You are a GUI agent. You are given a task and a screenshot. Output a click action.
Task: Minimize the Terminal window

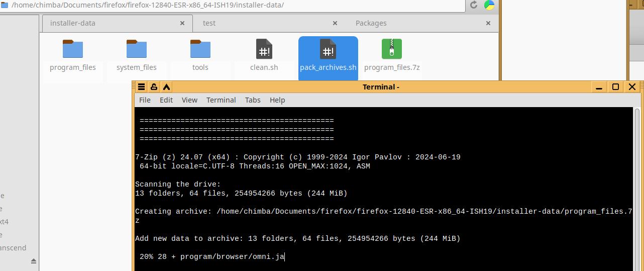pyautogui.click(x=599, y=87)
